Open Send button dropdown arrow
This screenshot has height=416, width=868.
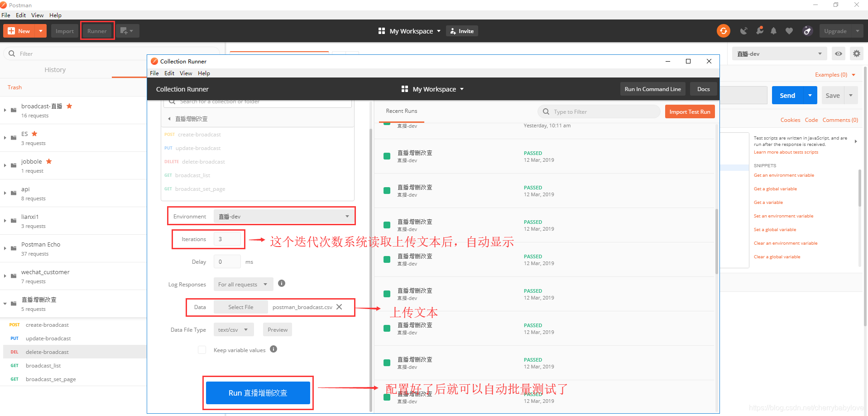[810, 95]
